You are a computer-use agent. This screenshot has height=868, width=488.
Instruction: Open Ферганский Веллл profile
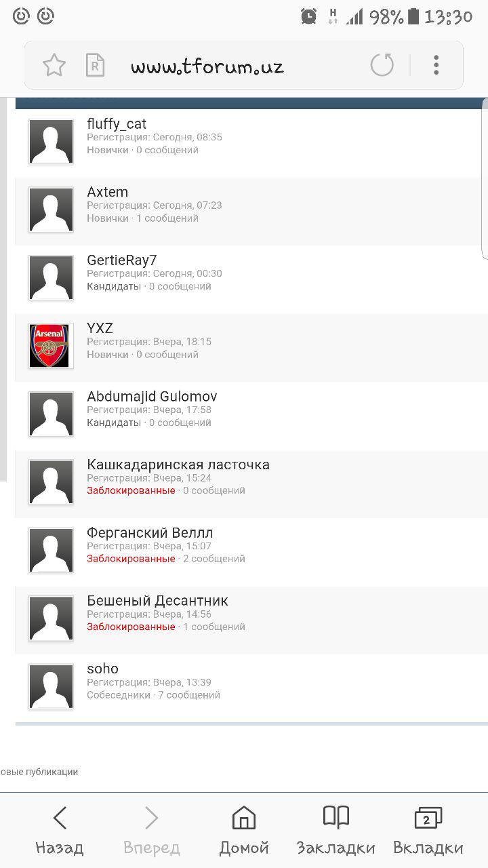[x=150, y=533]
